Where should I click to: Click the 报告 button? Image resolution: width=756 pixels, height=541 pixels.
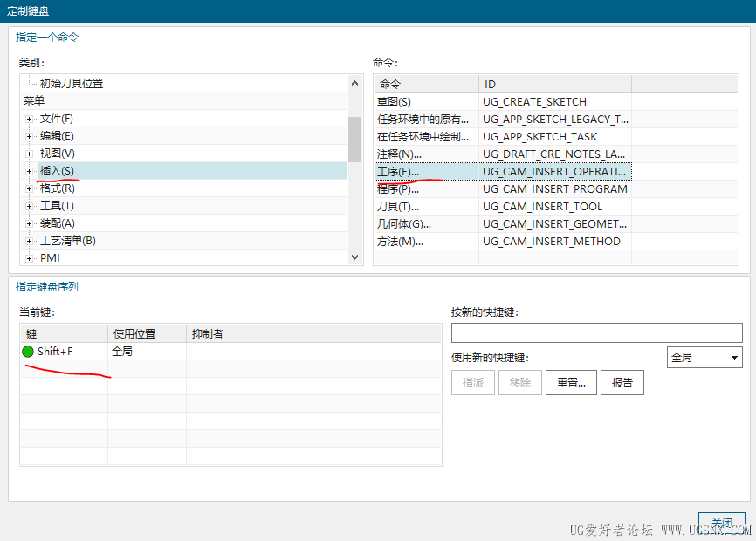pos(622,383)
